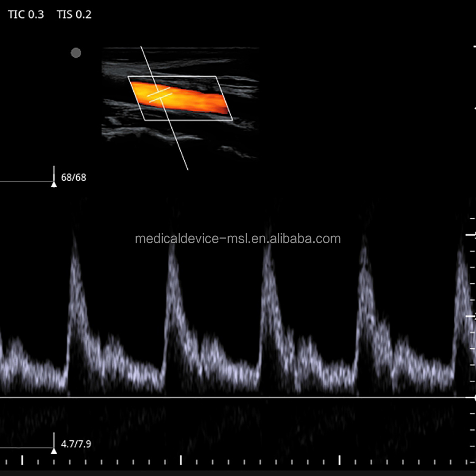Click the upper end of the Doppler cursor line
Viewport: 476px width, 476px height.
click(x=141, y=48)
